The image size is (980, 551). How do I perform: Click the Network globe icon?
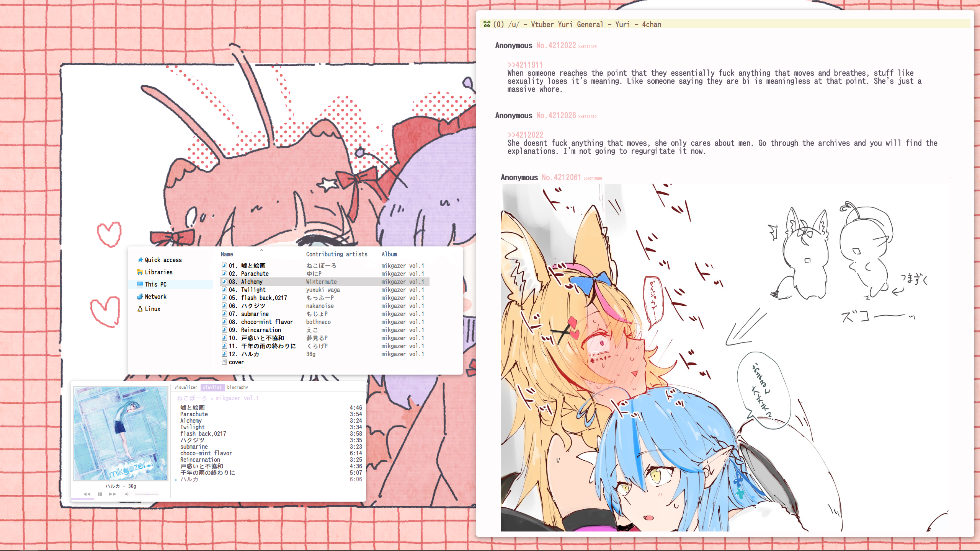(140, 297)
